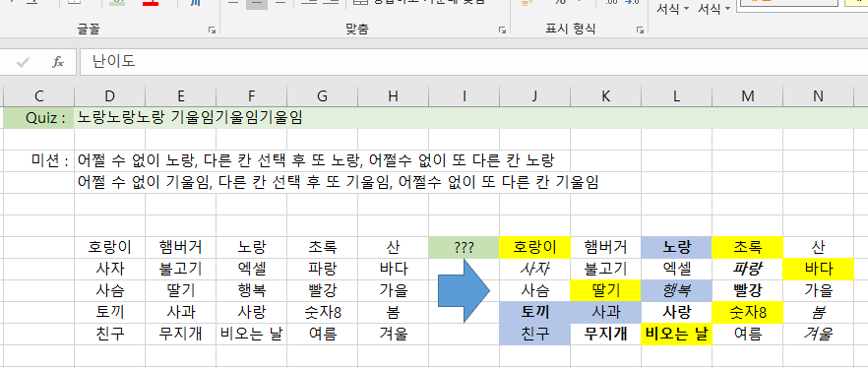Select yellow '숫자8' cell in column M
This screenshot has width=868, height=368.
(747, 312)
